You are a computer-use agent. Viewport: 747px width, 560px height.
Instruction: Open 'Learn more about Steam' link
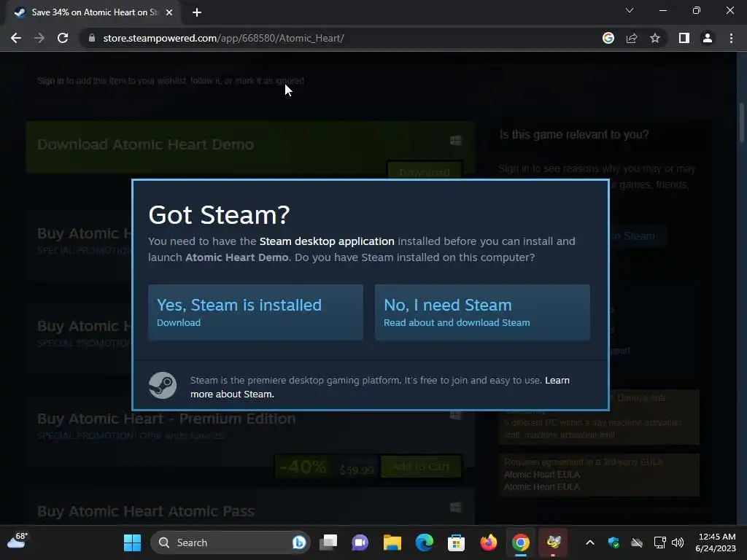(379, 387)
